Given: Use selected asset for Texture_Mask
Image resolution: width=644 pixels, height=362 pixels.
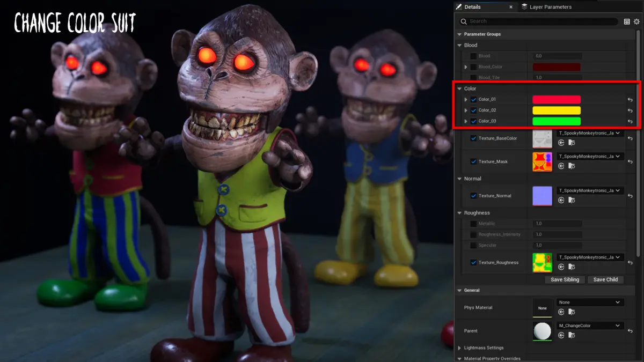Looking at the screenshot, I should pyautogui.click(x=561, y=166).
